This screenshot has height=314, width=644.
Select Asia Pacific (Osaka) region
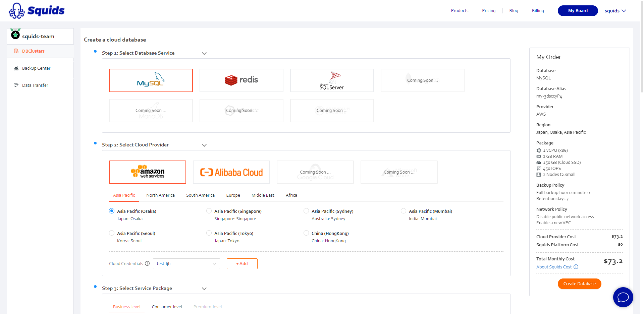coord(112,211)
